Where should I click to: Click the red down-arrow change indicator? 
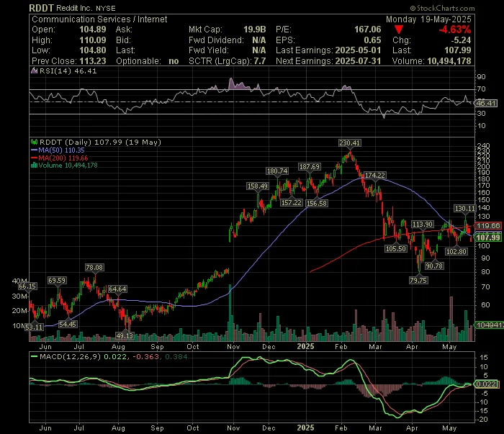[399, 30]
